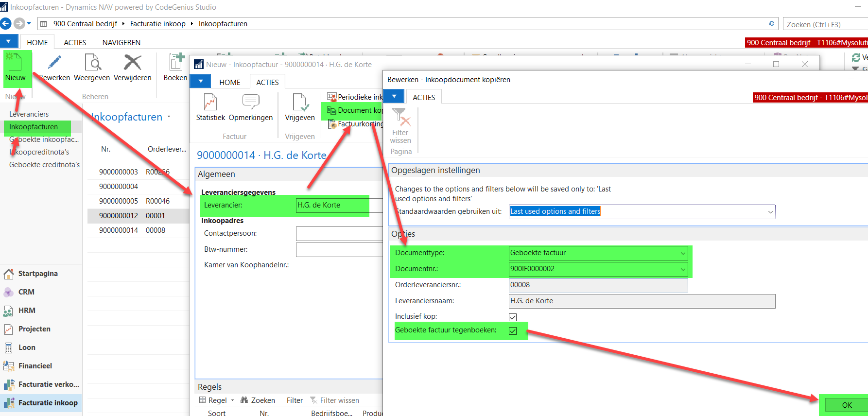Screen dimensions: 868x416
Task: Expand the Inkoopfacturen view selector arrow
Action: coord(169,117)
